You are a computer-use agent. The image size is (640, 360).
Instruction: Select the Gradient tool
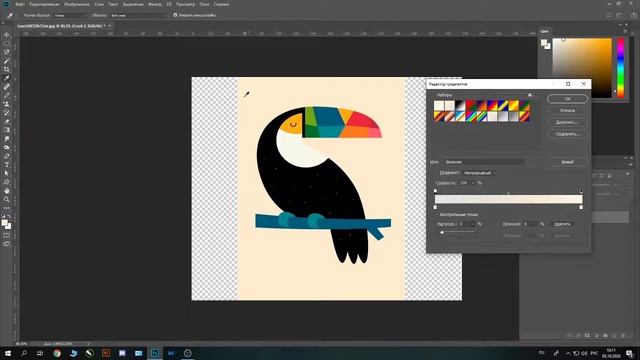[x=7, y=130]
